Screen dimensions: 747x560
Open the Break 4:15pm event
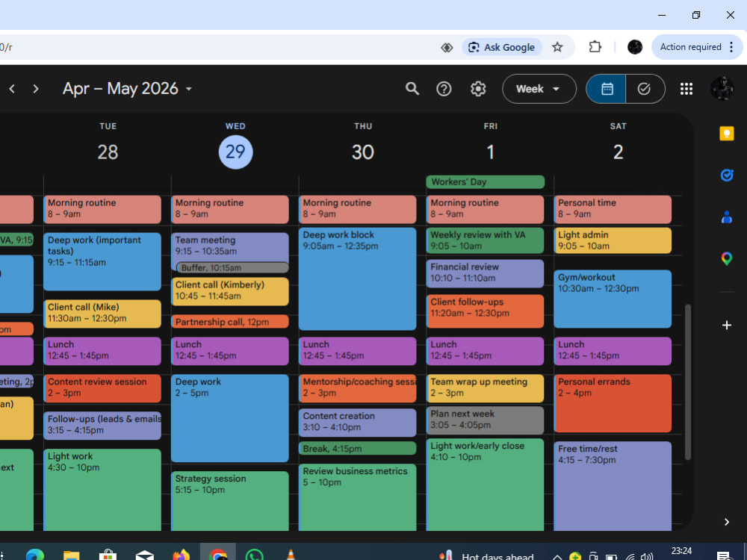coord(357,448)
